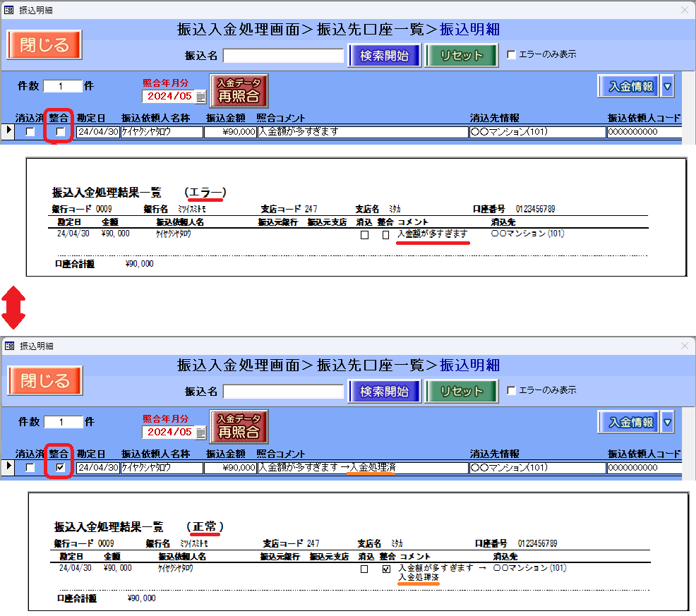The width and height of the screenshot is (696, 616).
Task: Click 検索開始 in the lower window
Action: tap(384, 391)
